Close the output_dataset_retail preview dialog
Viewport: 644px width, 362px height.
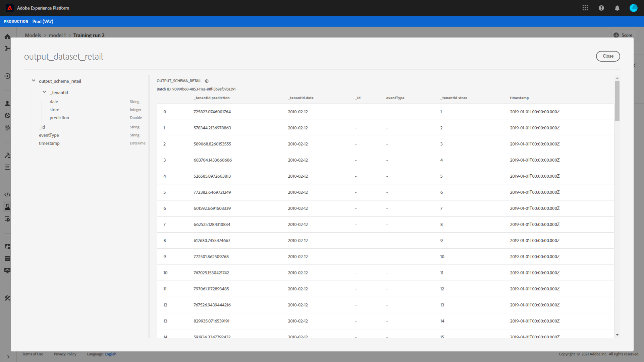608,56
